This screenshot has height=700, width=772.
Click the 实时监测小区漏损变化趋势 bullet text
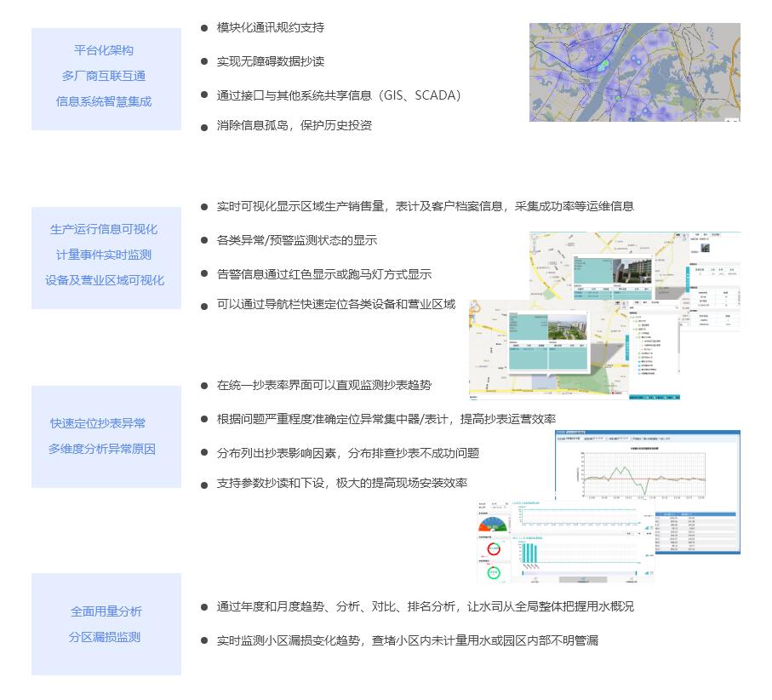click(407, 640)
